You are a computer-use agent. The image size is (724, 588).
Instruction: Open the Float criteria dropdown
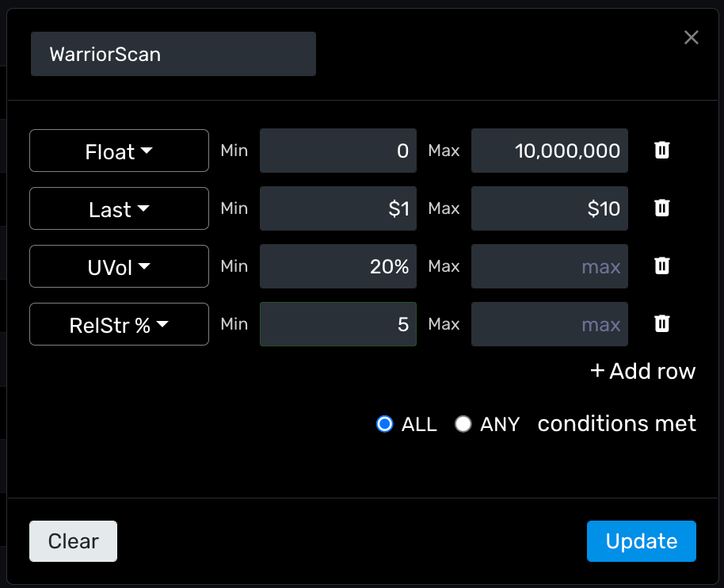click(119, 151)
